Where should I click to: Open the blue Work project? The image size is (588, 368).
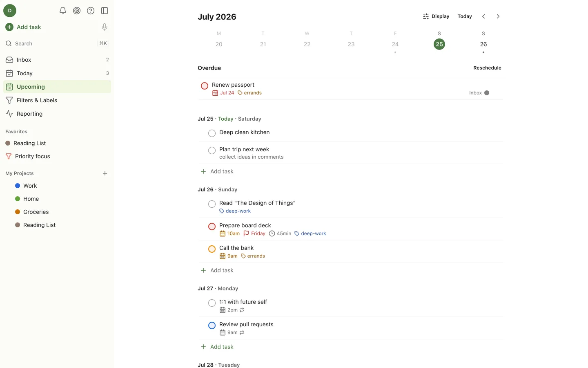pos(57,186)
